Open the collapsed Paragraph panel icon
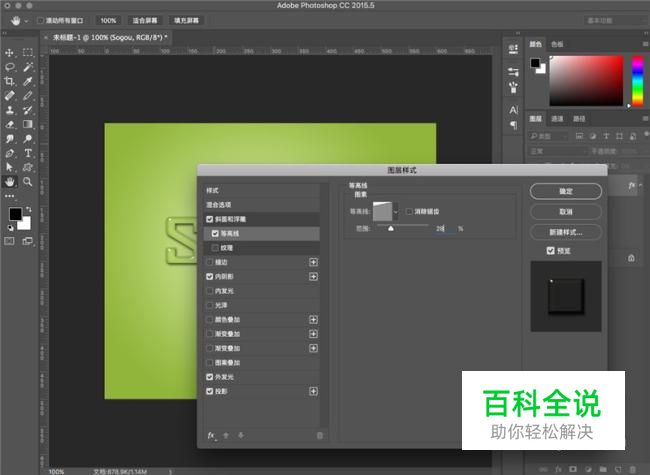 point(513,125)
